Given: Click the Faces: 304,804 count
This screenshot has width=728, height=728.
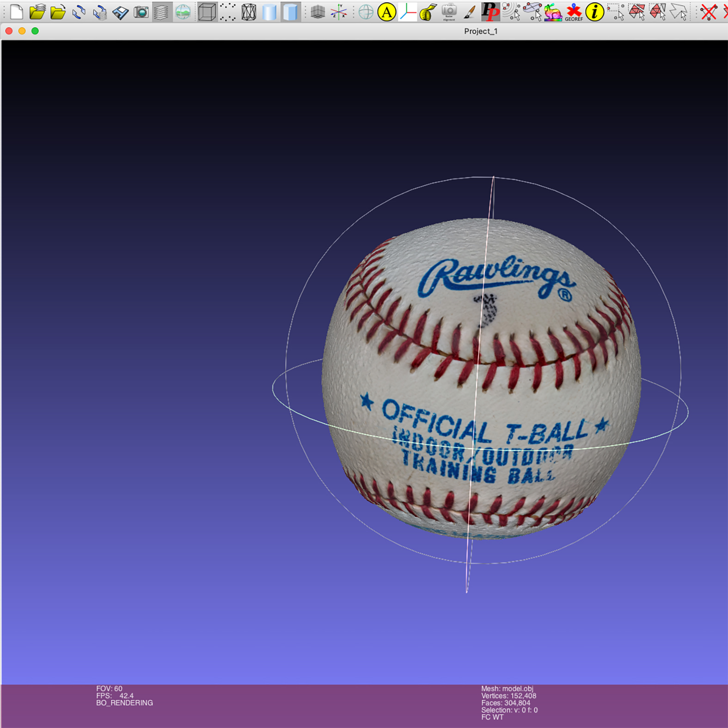Looking at the screenshot, I should (506, 703).
